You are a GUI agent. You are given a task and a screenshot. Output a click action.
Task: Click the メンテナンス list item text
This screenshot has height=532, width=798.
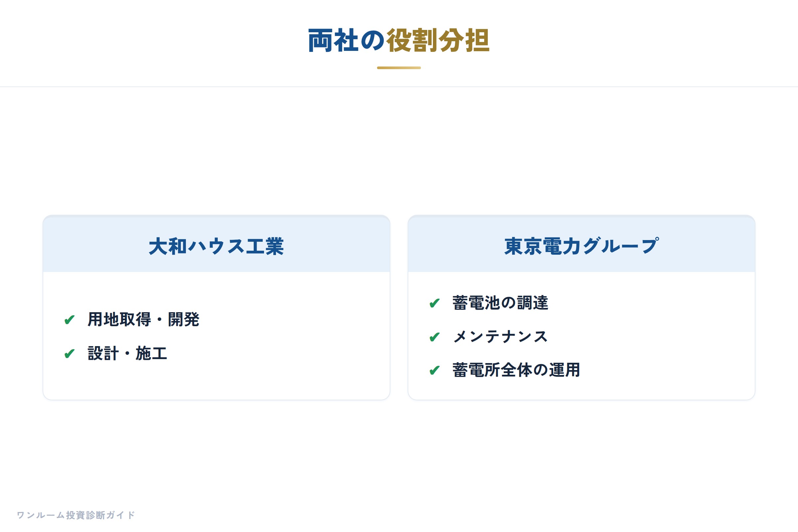tap(500, 336)
